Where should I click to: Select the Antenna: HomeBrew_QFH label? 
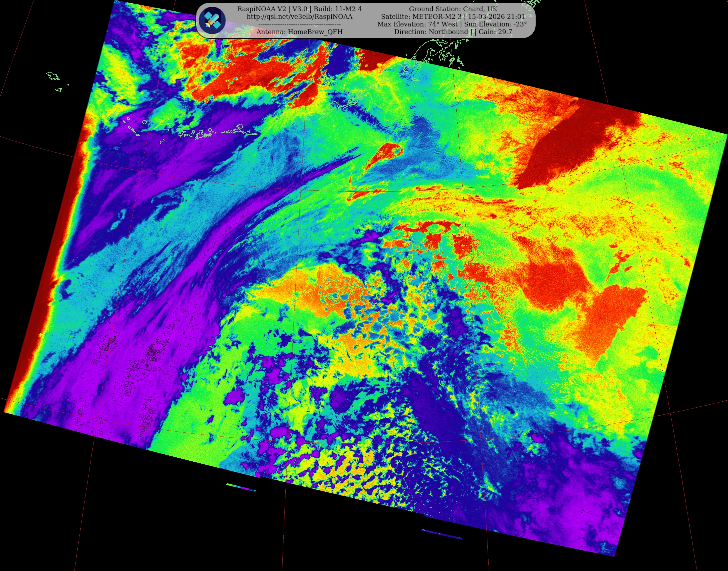(299, 32)
